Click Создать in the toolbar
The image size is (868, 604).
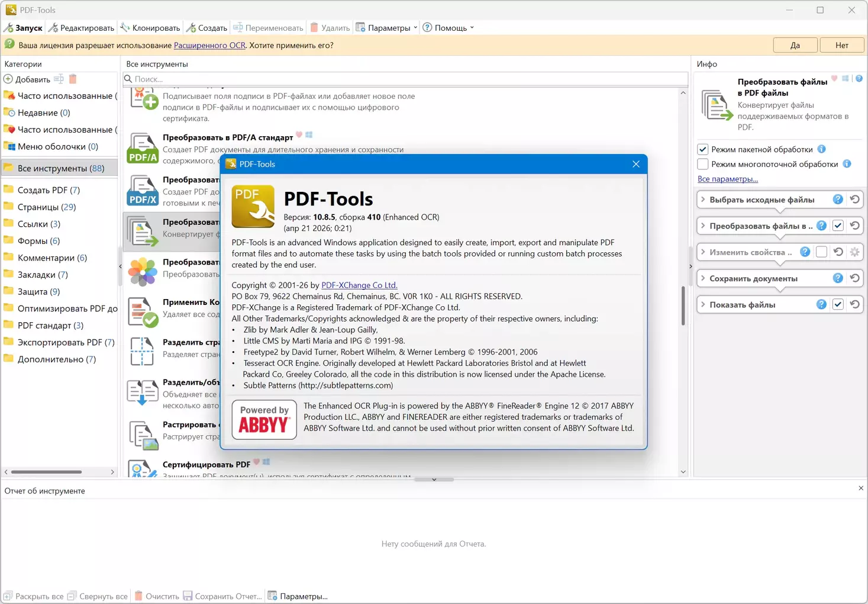(206, 28)
